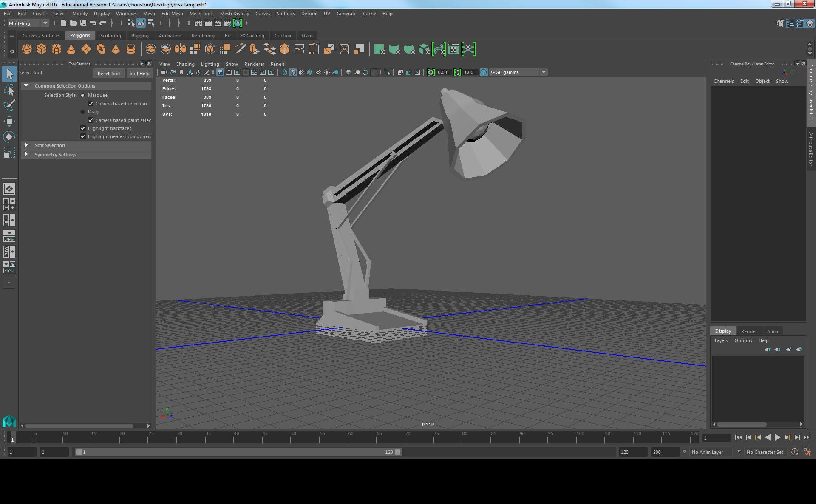Image resolution: width=816 pixels, height=504 pixels.
Task: Expand the Soft Selection section
Action: click(x=26, y=145)
